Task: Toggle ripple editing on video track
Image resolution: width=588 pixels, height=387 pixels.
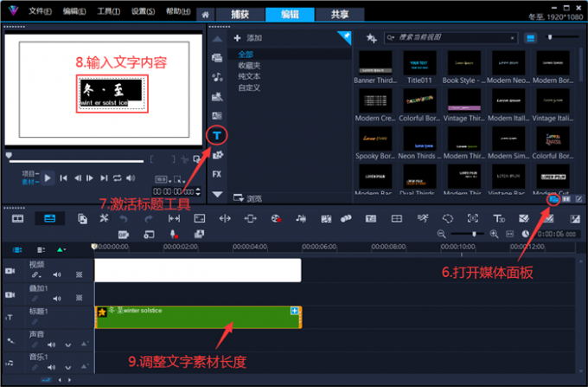Action: click(35, 275)
